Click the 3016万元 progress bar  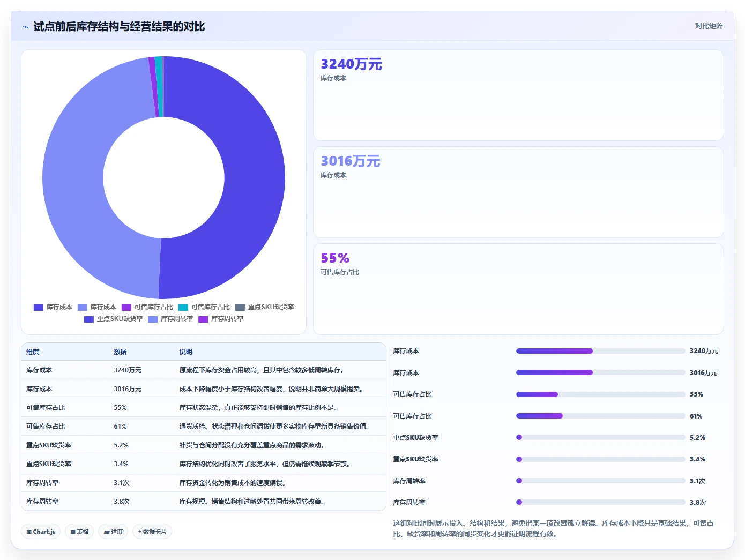[x=600, y=372]
